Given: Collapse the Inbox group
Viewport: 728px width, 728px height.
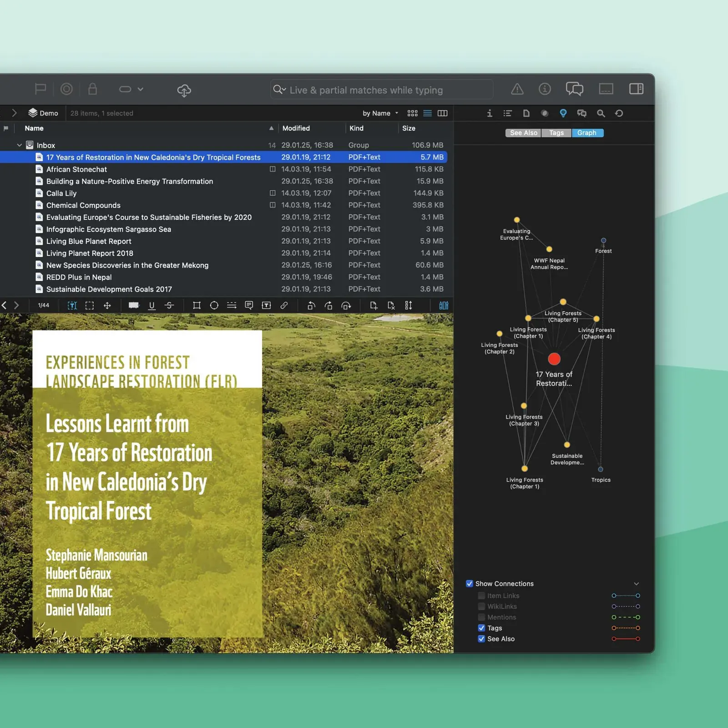Looking at the screenshot, I should (x=19, y=145).
